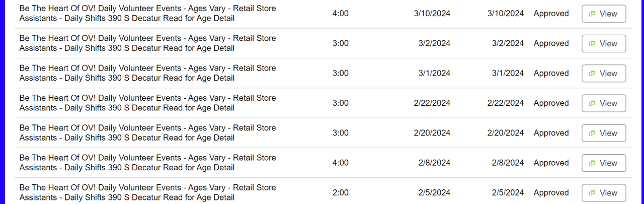Select the 2:00 hours value
Image resolution: width=644 pixels, height=204 pixels.
pyautogui.click(x=341, y=192)
